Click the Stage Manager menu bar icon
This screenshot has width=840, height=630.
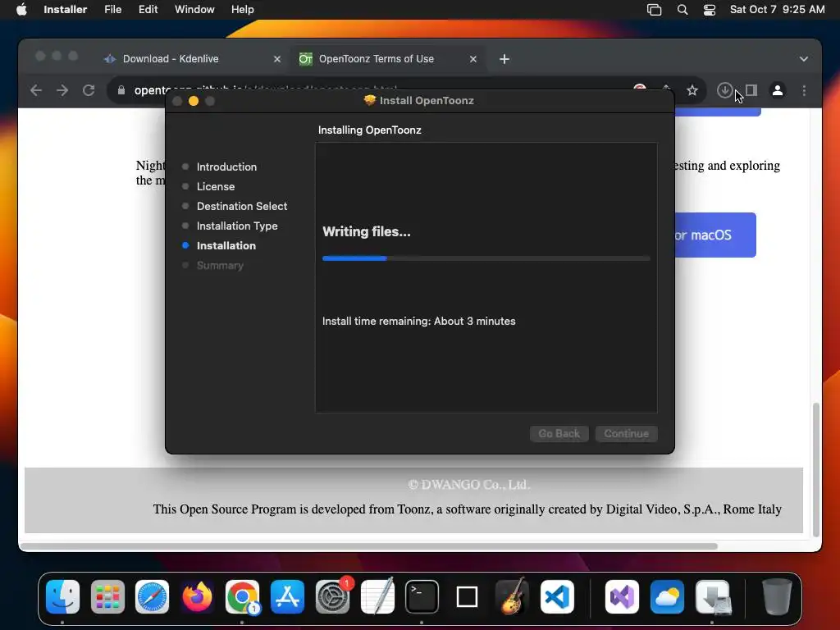[654, 10]
